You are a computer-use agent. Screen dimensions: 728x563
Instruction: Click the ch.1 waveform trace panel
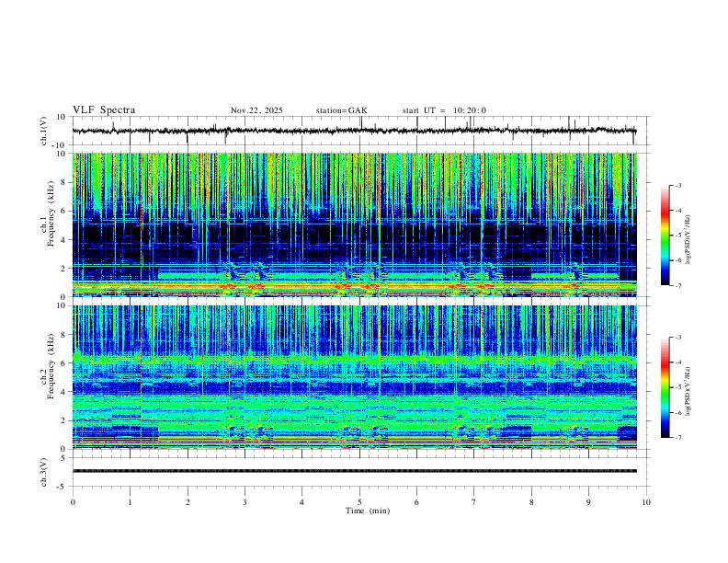[359, 131]
